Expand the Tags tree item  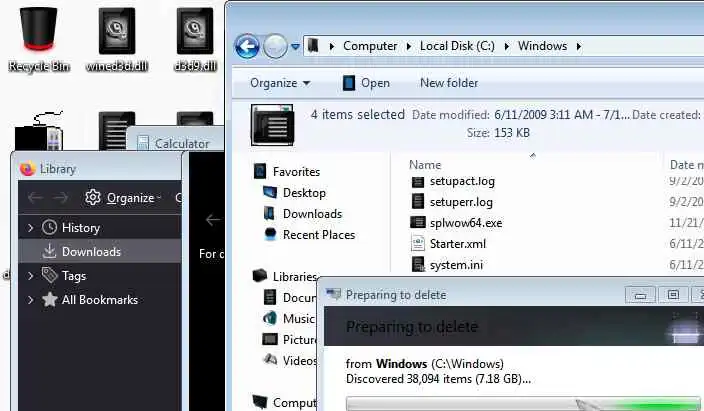coord(31,276)
